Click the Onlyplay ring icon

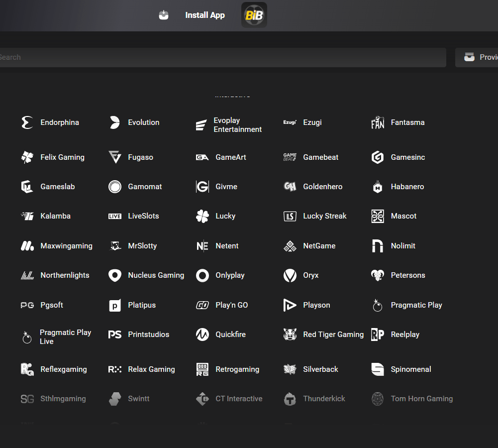tap(202, 275)
